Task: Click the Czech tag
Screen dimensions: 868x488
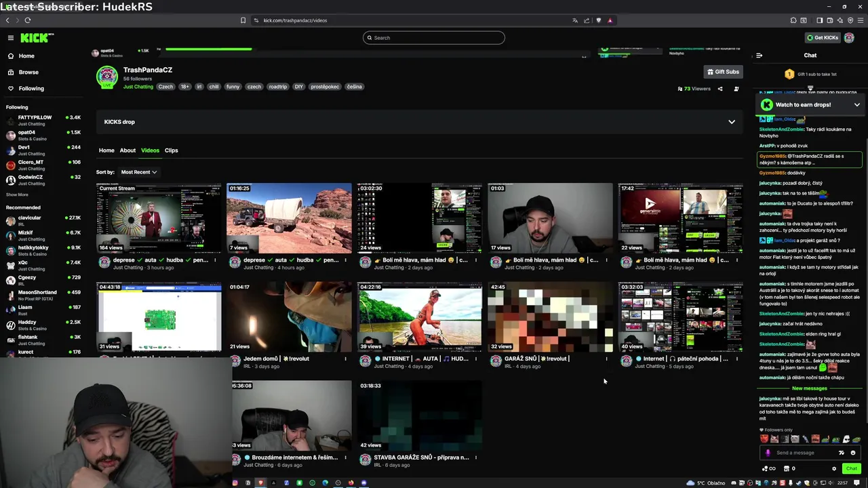Action: (x=165, y=87)
